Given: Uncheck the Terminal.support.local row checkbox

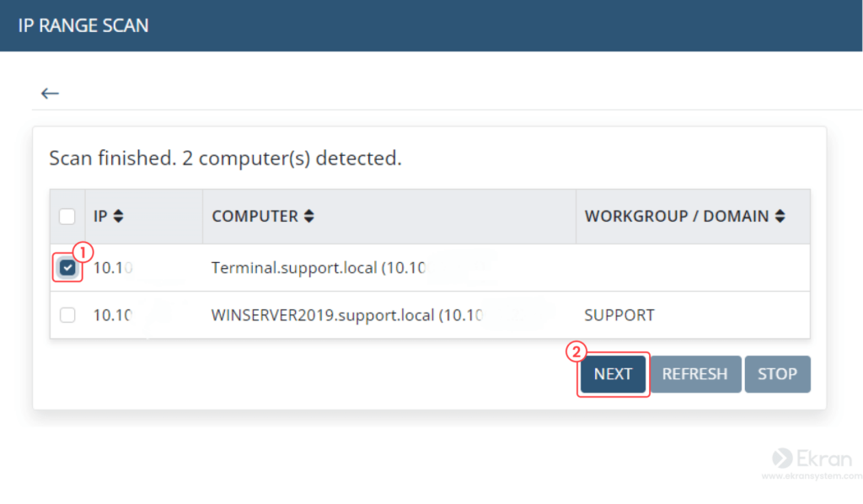Looking at the screenshot, I should (x=67, y=268).
